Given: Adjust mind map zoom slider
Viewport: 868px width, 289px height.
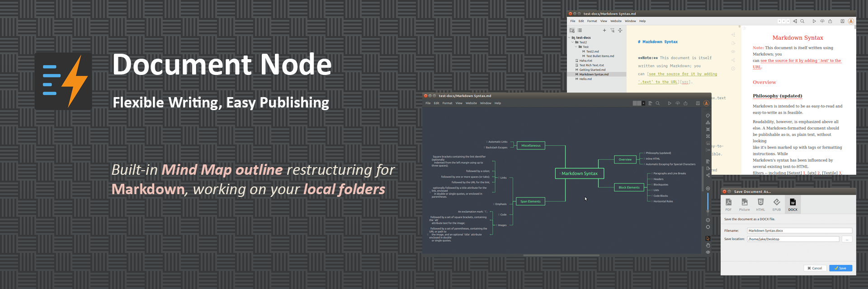Looking at the screenshot, I should pos(708,202).
